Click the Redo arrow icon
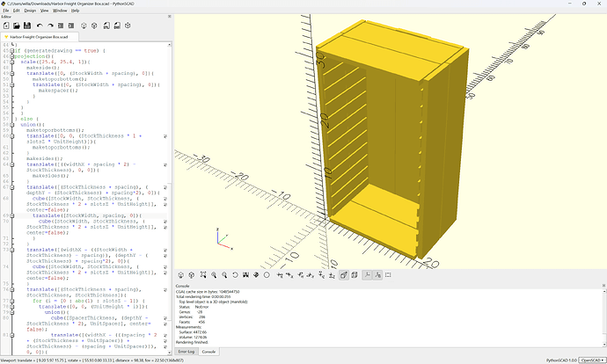This screenshot has width=607, height=364. [x=50, y=25]
